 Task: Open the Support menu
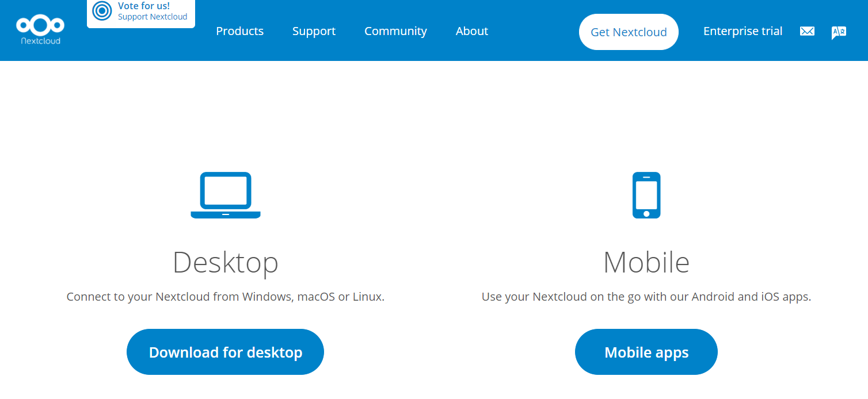tap(314, 31)
